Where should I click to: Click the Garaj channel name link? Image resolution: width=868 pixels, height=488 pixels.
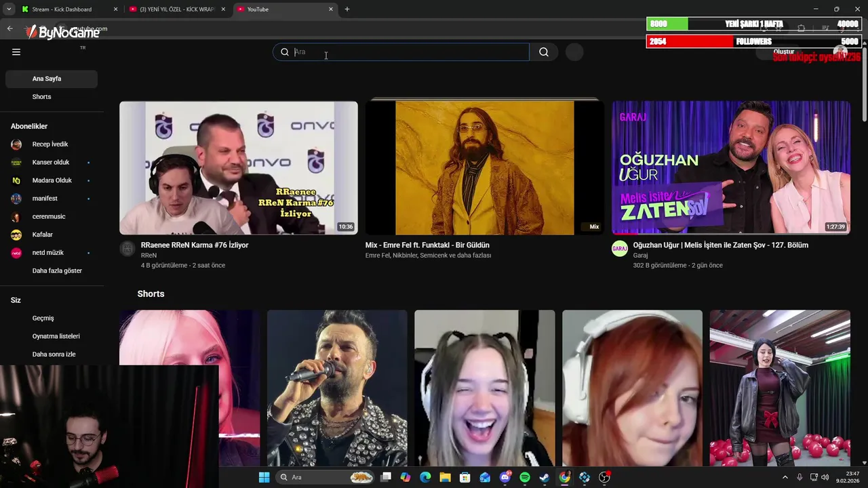[x=640, y=256]
